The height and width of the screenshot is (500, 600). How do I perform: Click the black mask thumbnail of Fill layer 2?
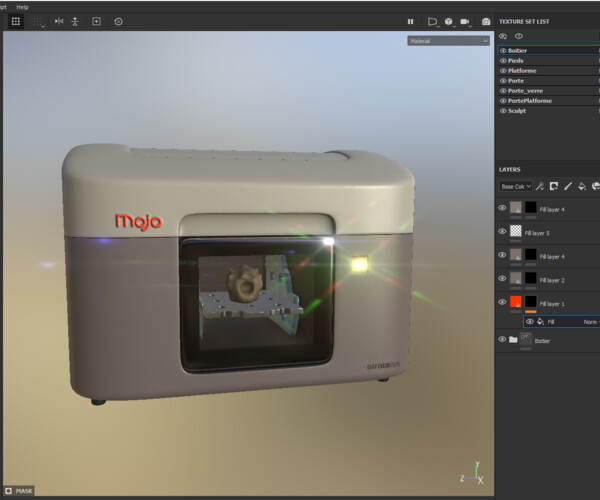(x=531, y=278)
